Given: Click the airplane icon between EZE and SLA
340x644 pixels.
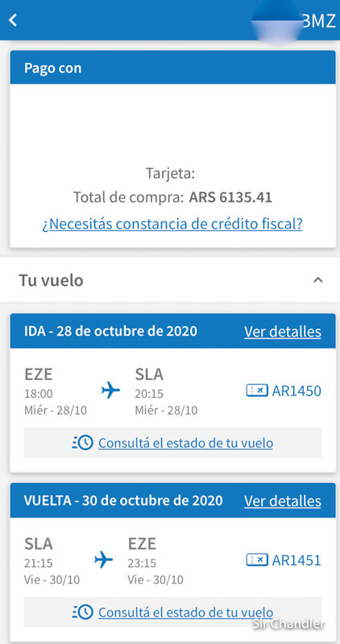Looking at the screenshot, I should click(110, 390).
